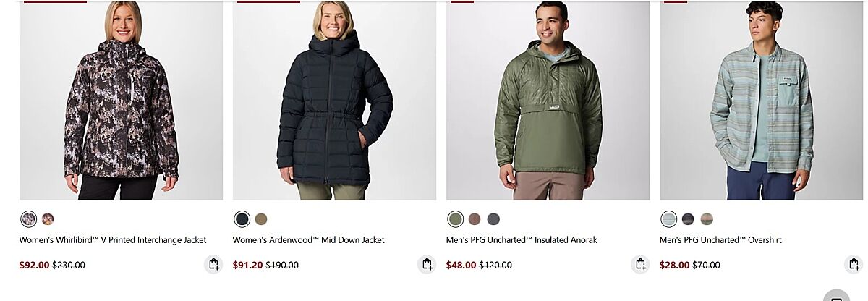Select the light blue stripe Overshirt swatch
The width and height of the screenshot is (868, 301).
point(669,219)
